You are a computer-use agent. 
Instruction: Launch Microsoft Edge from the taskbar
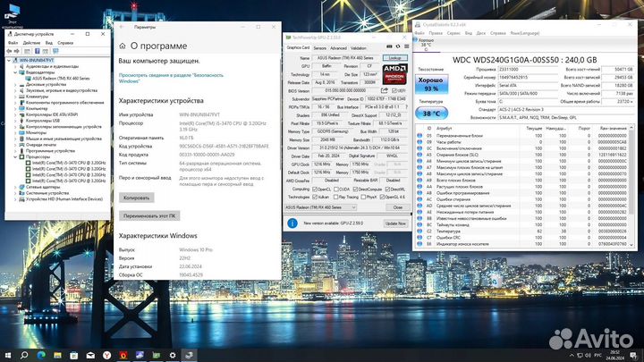tap(41, 355)
